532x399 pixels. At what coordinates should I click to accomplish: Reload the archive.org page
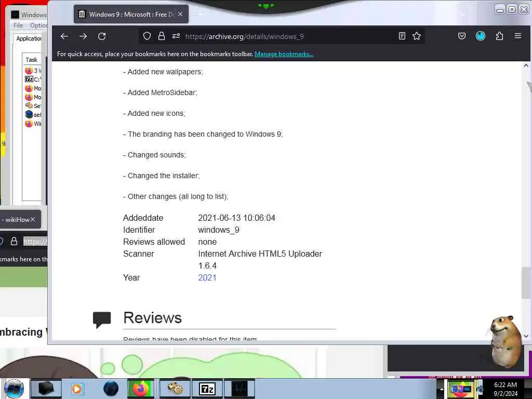pyautogui.click(x=102, y=36)
